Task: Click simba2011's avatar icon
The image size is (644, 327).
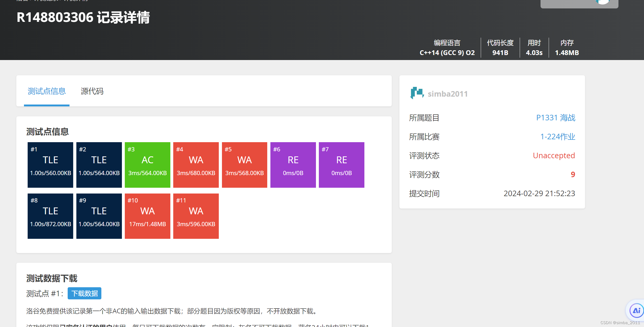Action: [x=417, y=93]
